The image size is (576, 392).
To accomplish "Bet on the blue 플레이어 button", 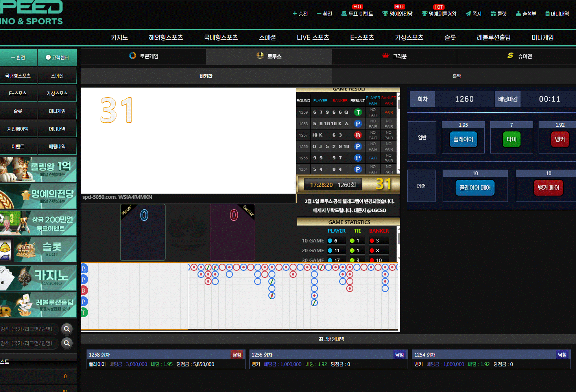I will 463,139.
